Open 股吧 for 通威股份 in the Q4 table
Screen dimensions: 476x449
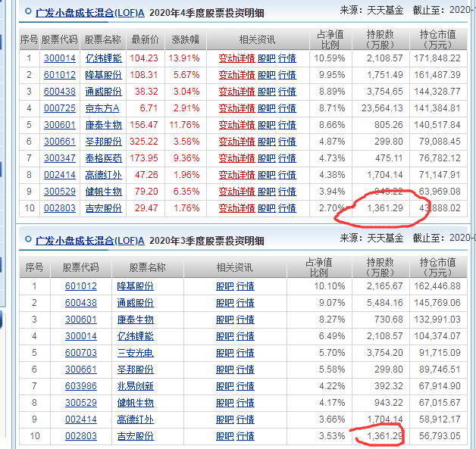point(267,92)
